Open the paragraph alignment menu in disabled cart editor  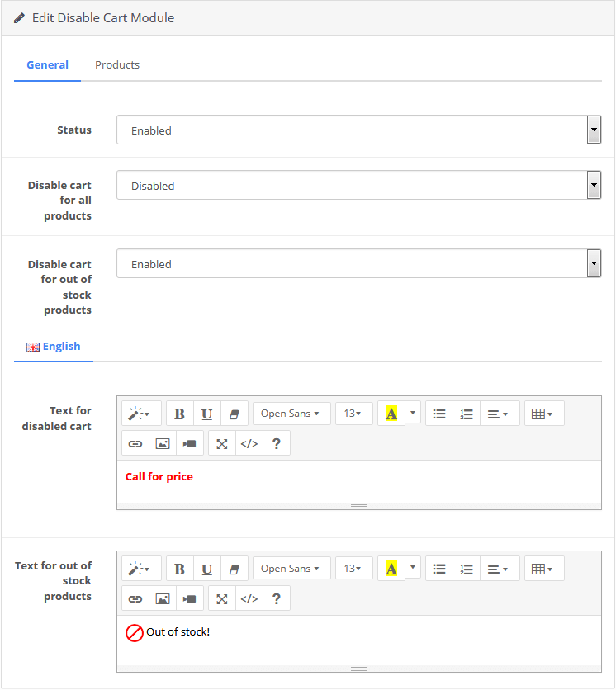tap(500, 414)
